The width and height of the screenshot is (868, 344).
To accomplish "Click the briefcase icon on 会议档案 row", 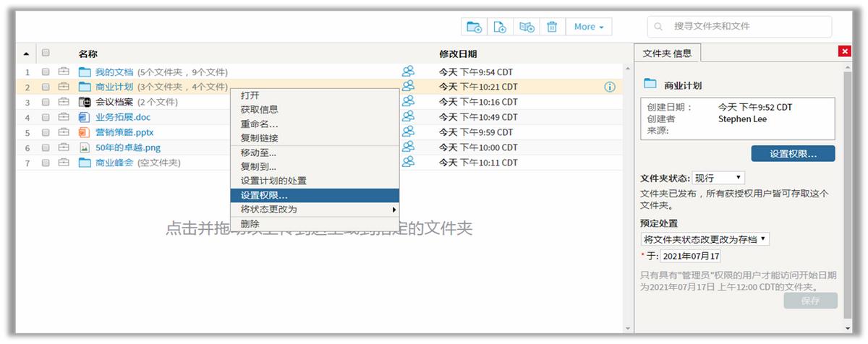I will [64, 102].
